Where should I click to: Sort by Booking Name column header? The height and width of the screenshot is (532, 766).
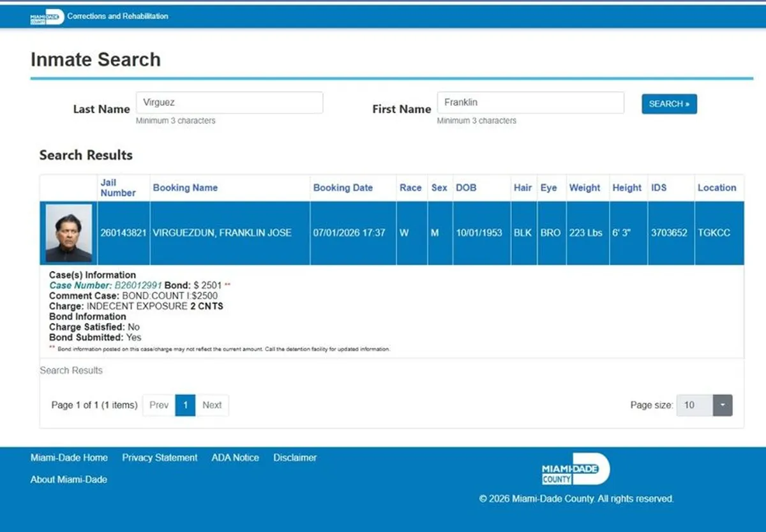point(185,188)
